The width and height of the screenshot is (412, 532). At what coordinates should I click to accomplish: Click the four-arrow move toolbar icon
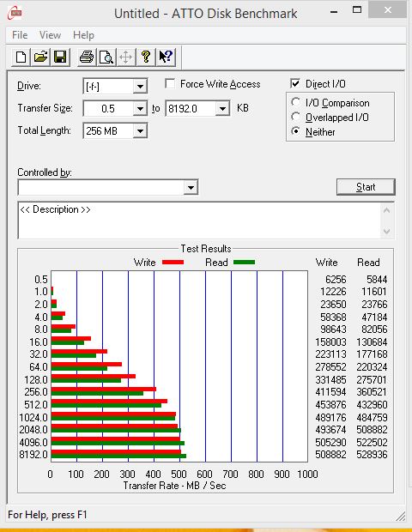126,57
